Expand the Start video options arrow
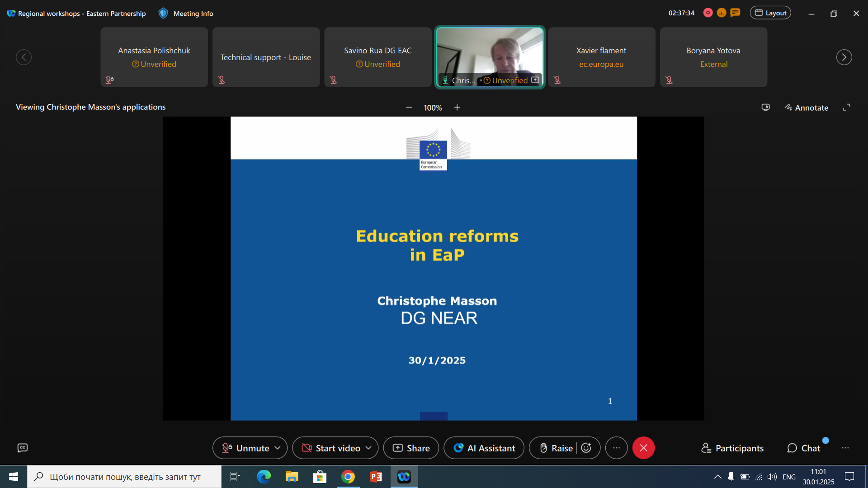The height and width of the screenshot is (488, 868). click(368, 448)
